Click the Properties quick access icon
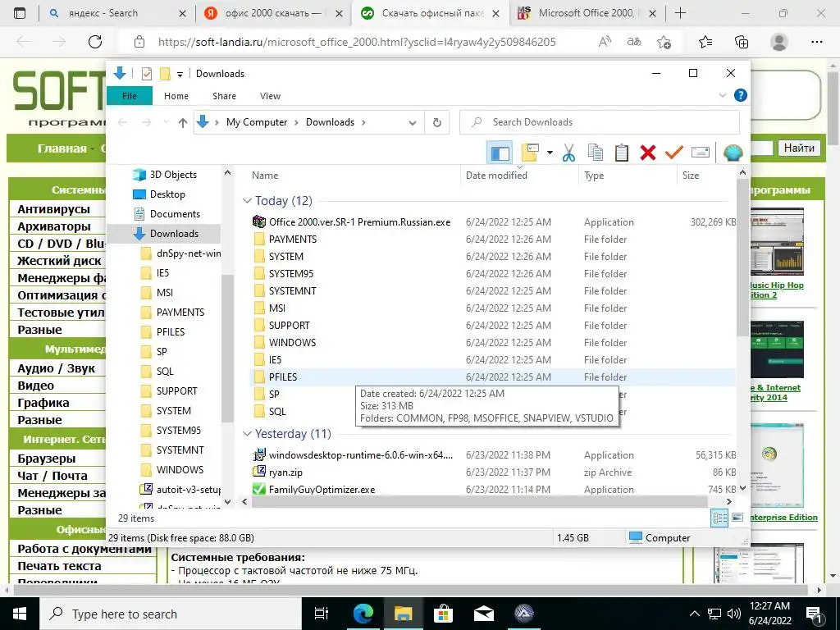Image resolution: width=840 pixels, height=630 pixels. pyautogui.click(x=146, y=74)
